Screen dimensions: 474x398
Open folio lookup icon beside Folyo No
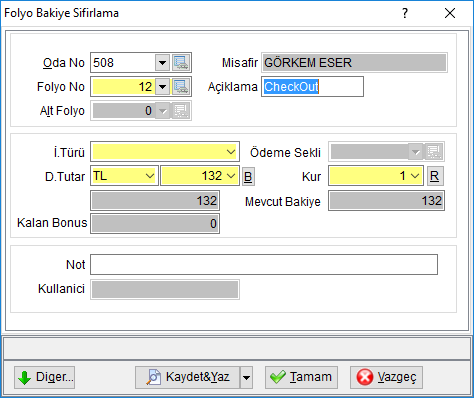coord(181,87)
